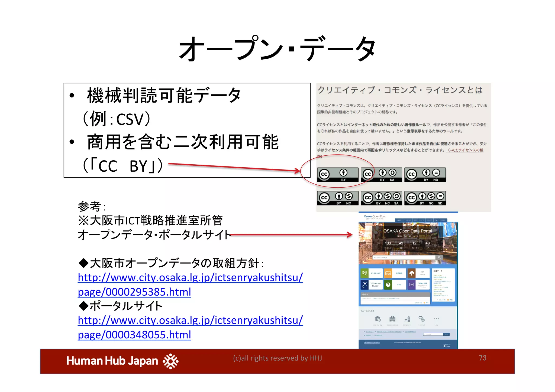Click the RSS feed icon in お知らせ
This screenshot has width=555, height=392.
tap(424, 303)
